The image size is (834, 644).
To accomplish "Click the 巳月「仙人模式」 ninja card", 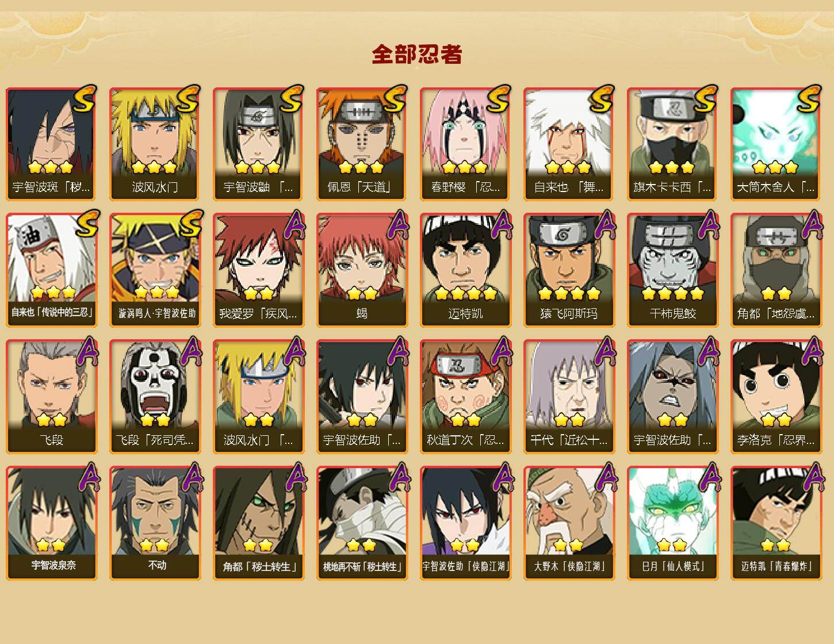I will pyautogui.click(x=672, y=523).
